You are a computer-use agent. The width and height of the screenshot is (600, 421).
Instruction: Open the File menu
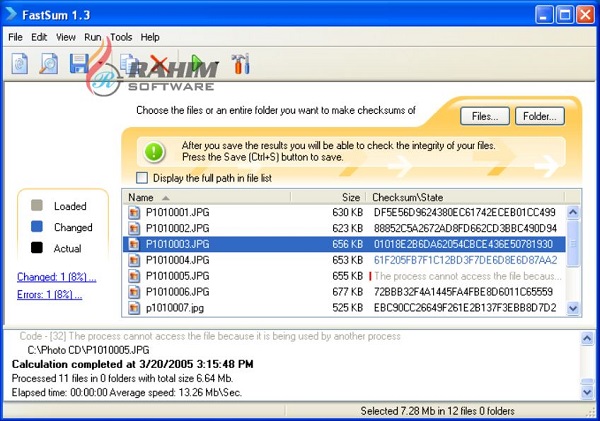[x=15, y=37]
